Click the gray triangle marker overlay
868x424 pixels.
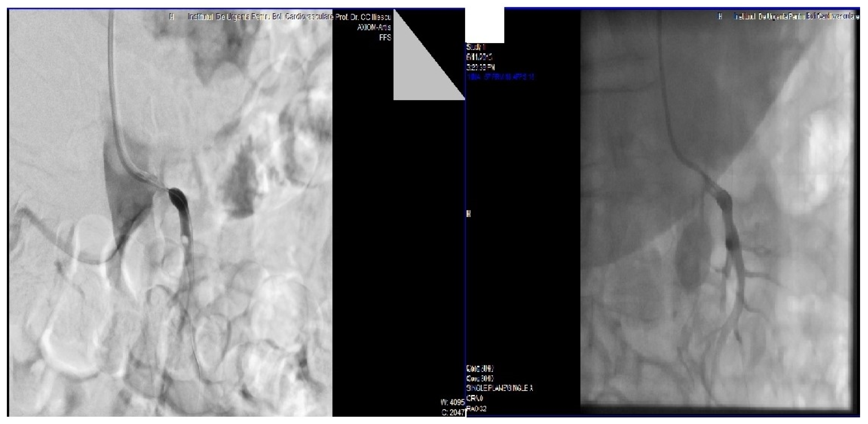[x=416, y=72]
